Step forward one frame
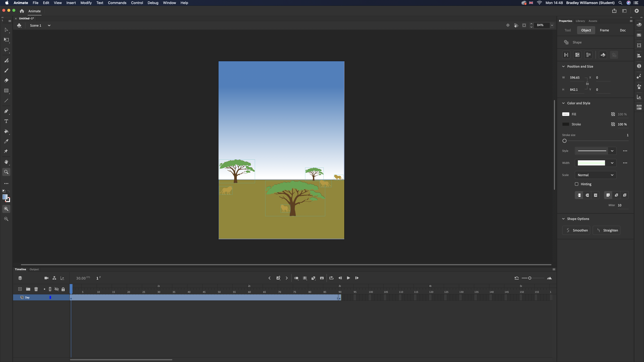This screenshot has height=362, width=644. pos(357,278)
